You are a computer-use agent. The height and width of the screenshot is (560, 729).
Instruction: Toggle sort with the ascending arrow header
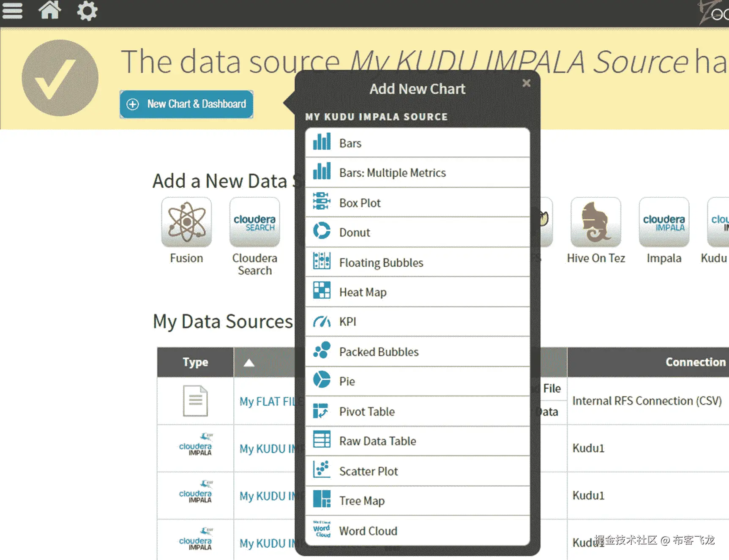click(249, 363)
